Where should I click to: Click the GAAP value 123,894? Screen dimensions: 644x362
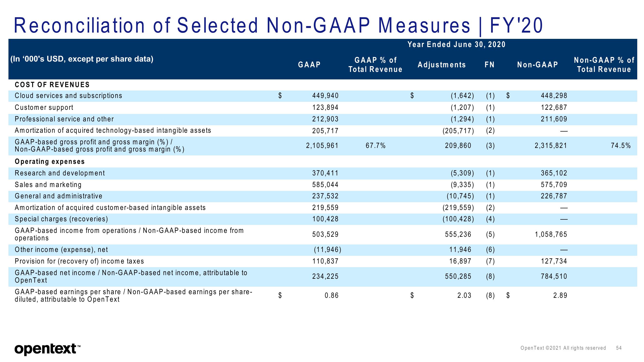tap(325, 107)
